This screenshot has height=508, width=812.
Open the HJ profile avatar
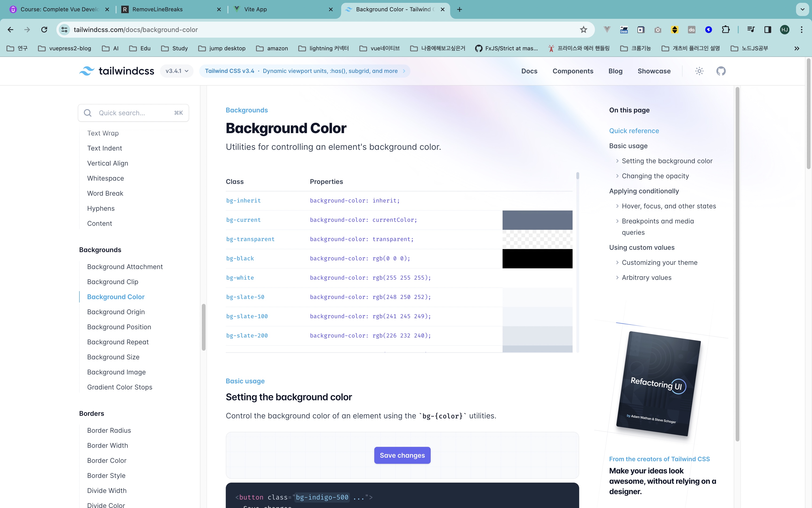coord(785,30)
